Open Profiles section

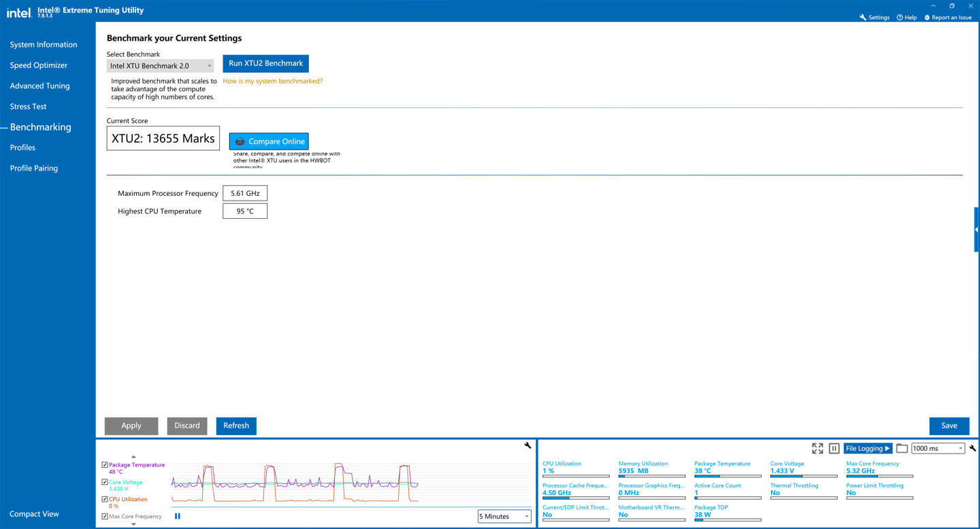(x=22, y=148)
